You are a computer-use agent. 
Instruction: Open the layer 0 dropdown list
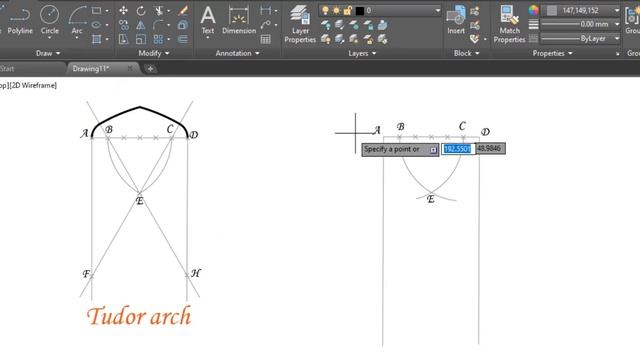[438, 11]
